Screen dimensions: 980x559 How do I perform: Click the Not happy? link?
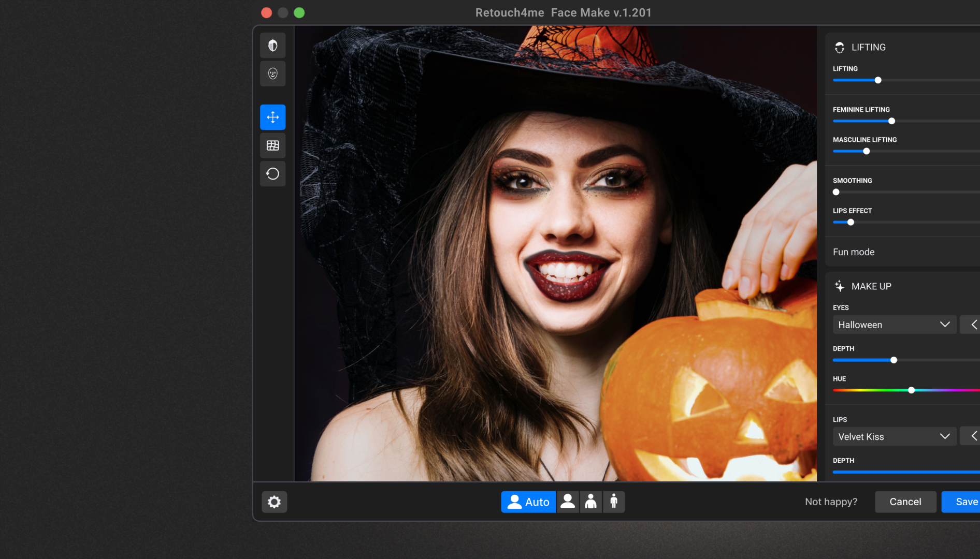click(831, 502)
